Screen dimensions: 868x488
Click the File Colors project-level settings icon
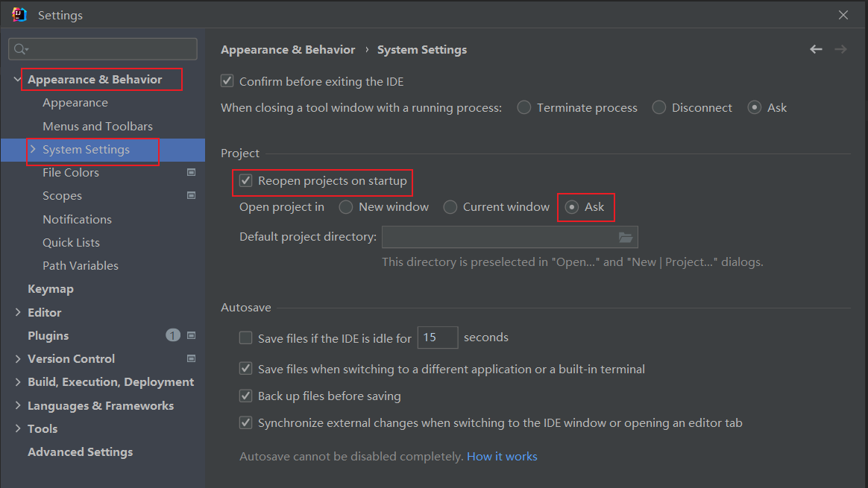[191, 173]
